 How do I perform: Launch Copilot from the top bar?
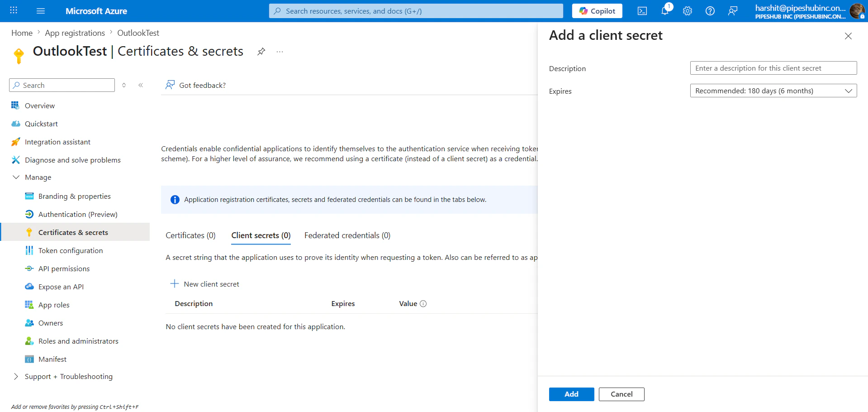point(597,10)
